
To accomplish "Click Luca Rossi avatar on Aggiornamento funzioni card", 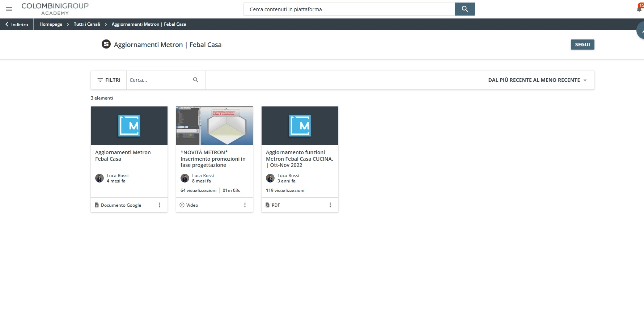I will coord(270,178).
